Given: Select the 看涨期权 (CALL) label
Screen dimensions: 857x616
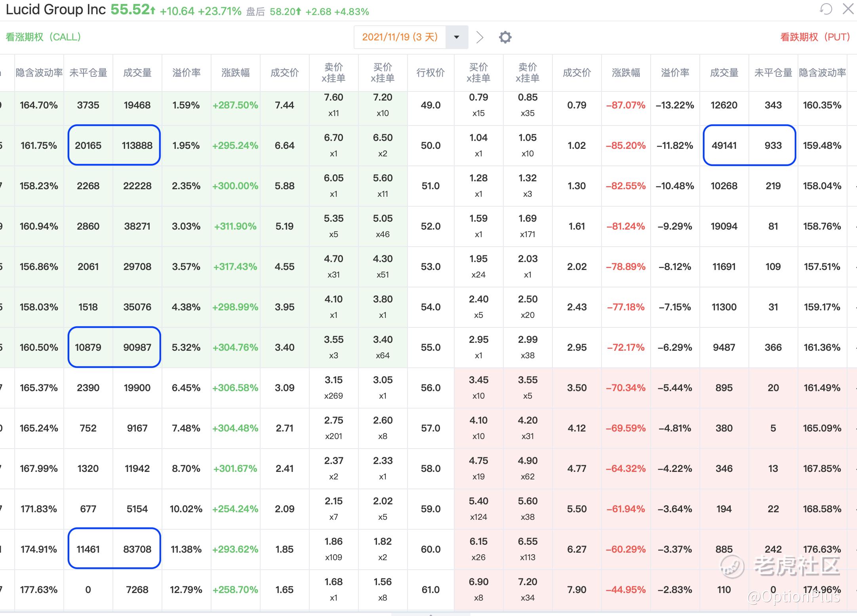Looking at the screenshot, I should (43, 37).
